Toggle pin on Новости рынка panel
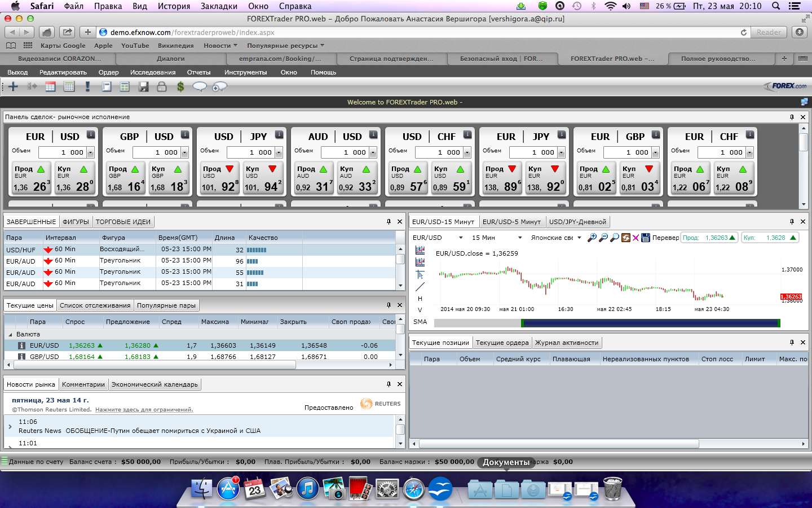 click(389, 384)
